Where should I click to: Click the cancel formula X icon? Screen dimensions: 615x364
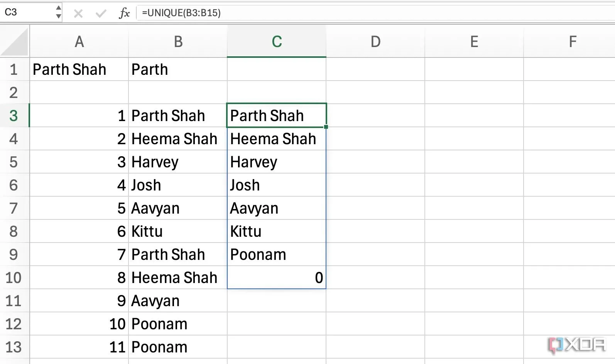tap(78, 13)
